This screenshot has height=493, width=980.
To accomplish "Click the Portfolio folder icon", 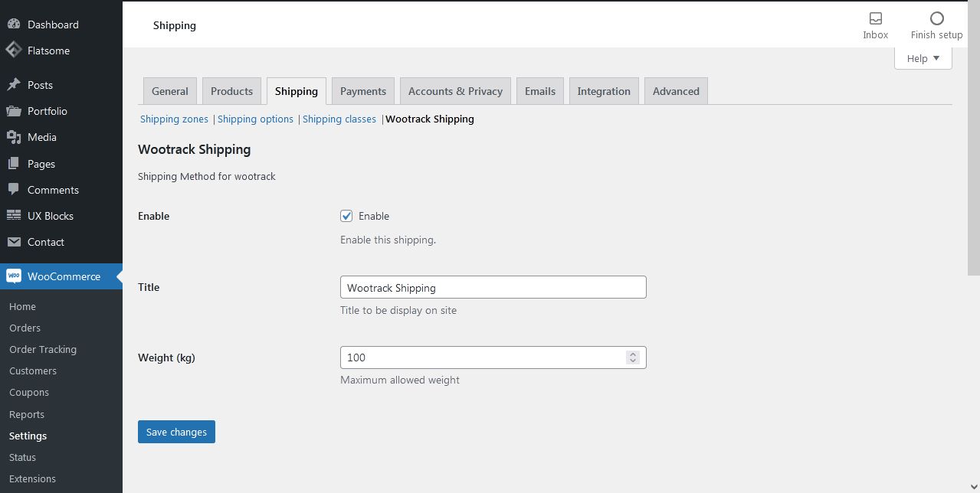I will [13, 111].
